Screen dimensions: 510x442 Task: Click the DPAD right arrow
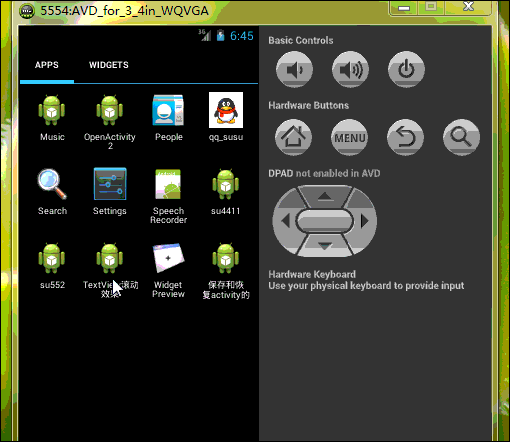tap(365, 221)
